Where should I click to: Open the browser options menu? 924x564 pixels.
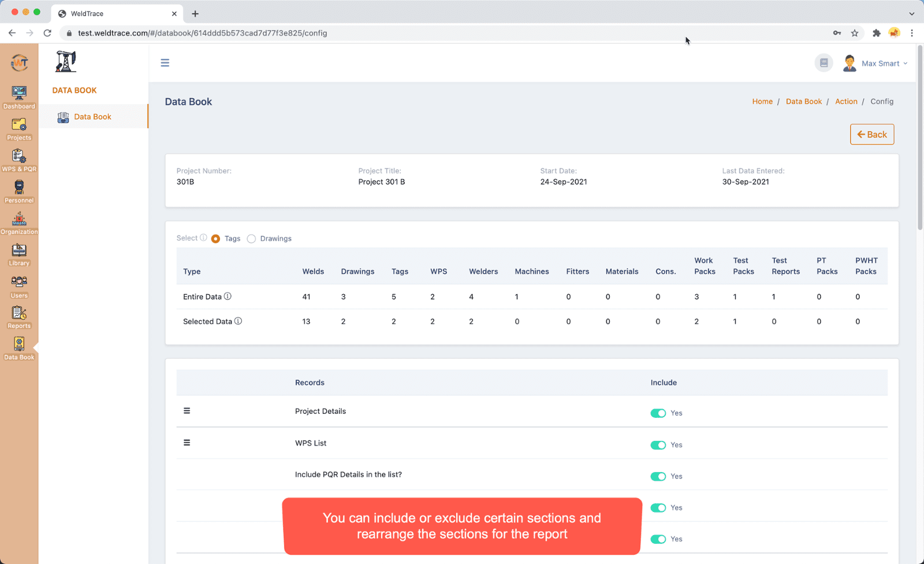pos(912,33)
